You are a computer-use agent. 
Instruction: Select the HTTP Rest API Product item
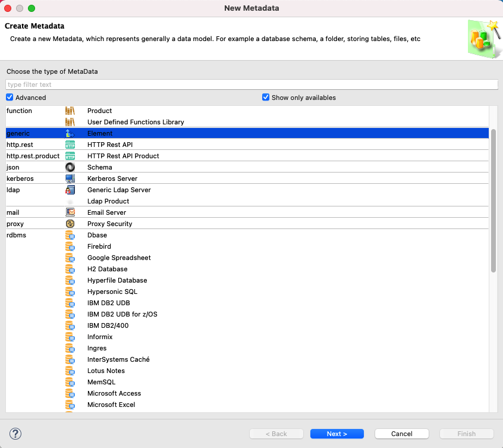click(x=123, y=156)
